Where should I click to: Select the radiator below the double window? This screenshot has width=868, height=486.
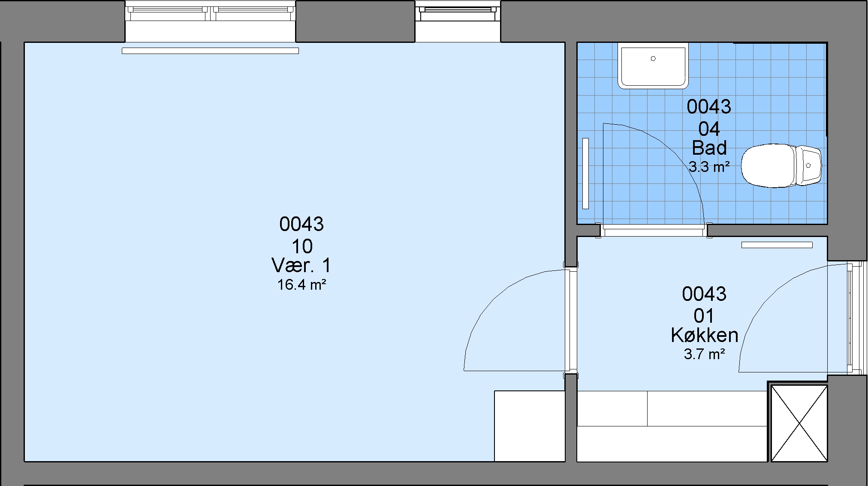[x=210, y=51]
